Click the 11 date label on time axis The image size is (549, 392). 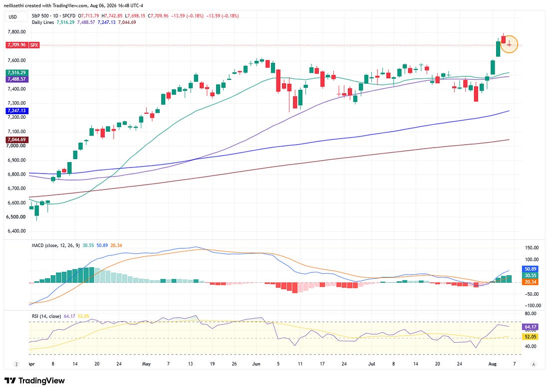pos(300,364)
